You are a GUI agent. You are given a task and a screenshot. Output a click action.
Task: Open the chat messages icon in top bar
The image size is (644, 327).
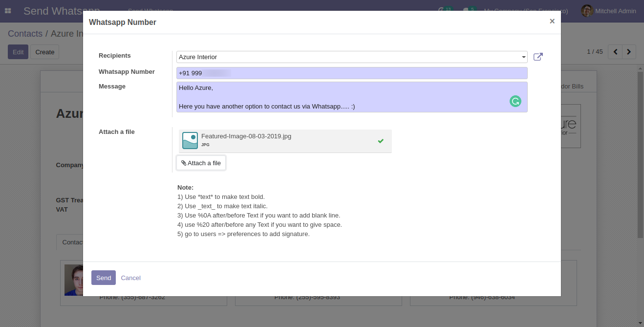point(466,10)
